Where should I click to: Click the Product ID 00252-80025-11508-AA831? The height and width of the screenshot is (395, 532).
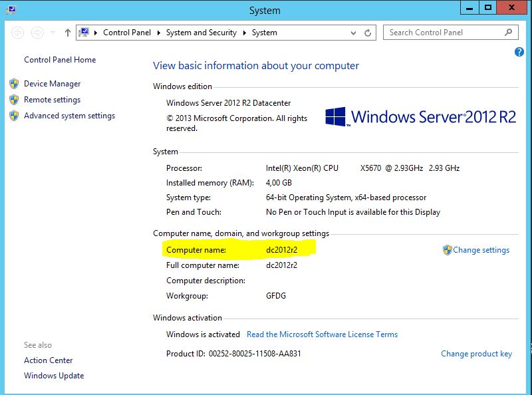pos(255,354)
